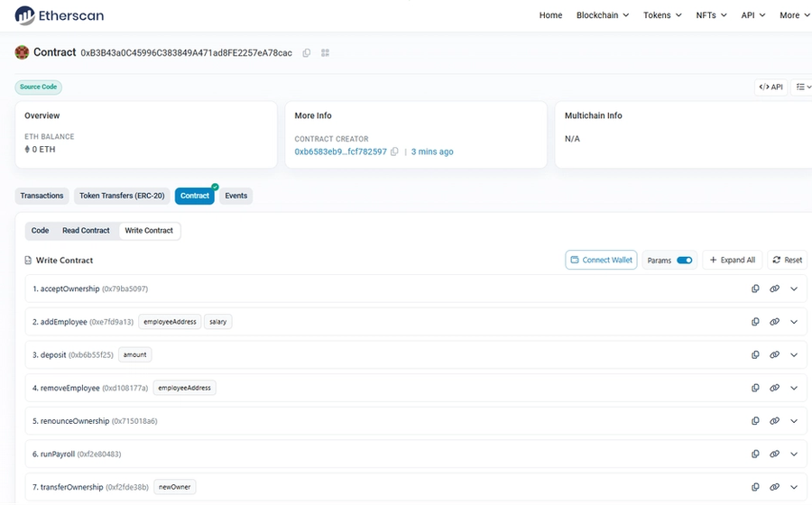Viewport: 812px width, 505px height.
Task: Show the contract address QR code
Action: click(325, 53)
